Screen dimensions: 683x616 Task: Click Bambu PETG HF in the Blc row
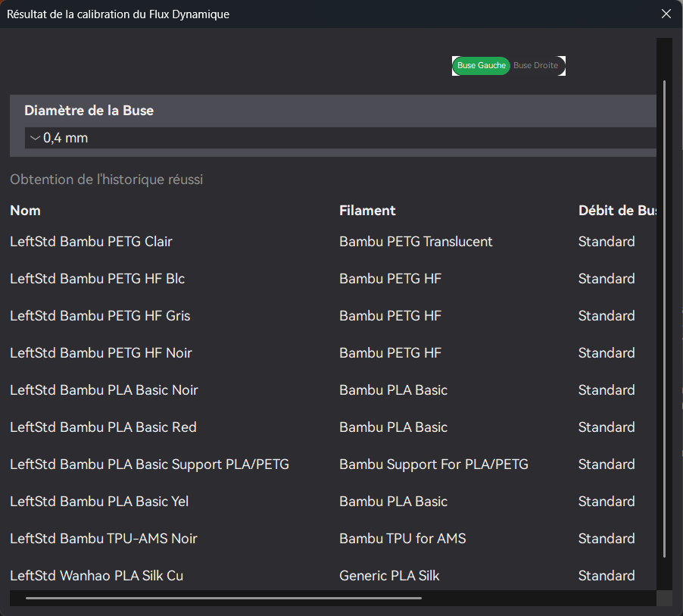pos(390,279)
